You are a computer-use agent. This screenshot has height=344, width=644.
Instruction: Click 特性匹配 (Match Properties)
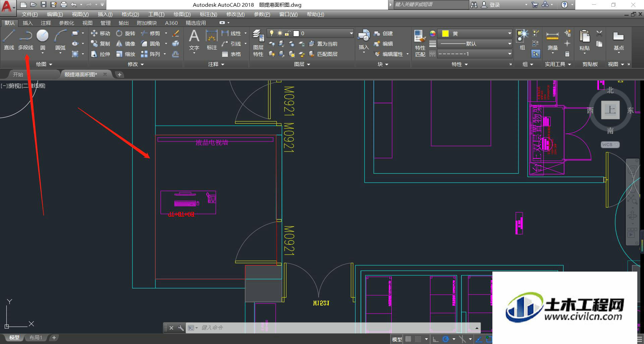(x=420, y=43)
